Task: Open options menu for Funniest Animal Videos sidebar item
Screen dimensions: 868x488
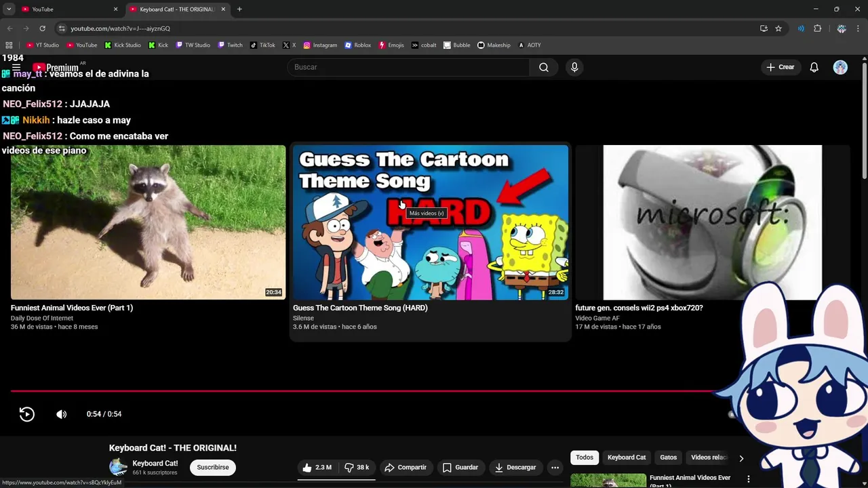Action: click(x=749, y=479)
